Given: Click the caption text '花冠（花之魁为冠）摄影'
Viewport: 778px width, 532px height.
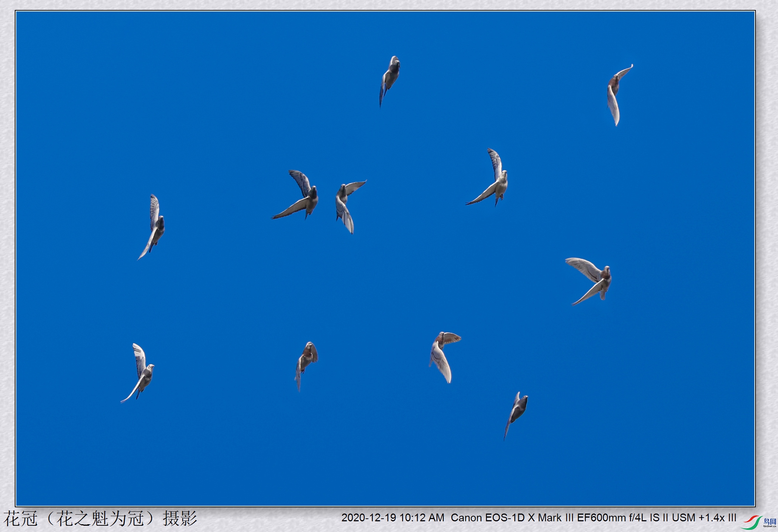Looking at the screenshot, I should [100, 518].
